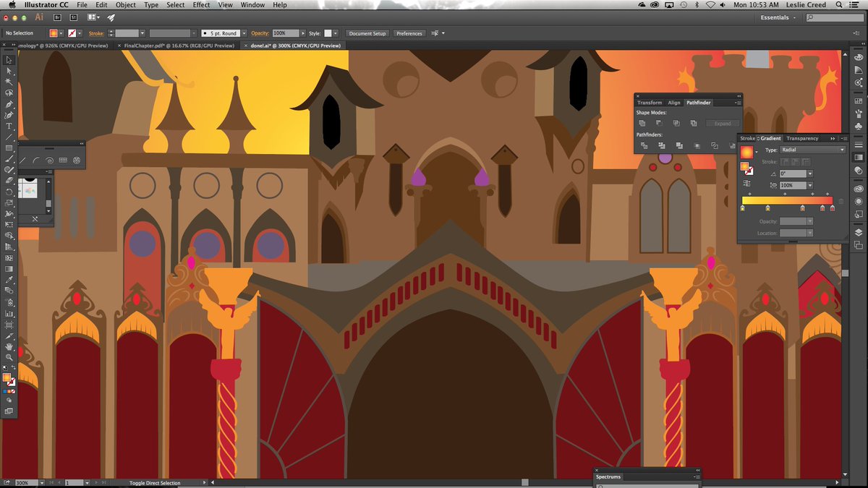The width and height of the screenshot is (868, 488).
Task: Switch to the Stroke panel tab
Action: (x=747, y=138)
